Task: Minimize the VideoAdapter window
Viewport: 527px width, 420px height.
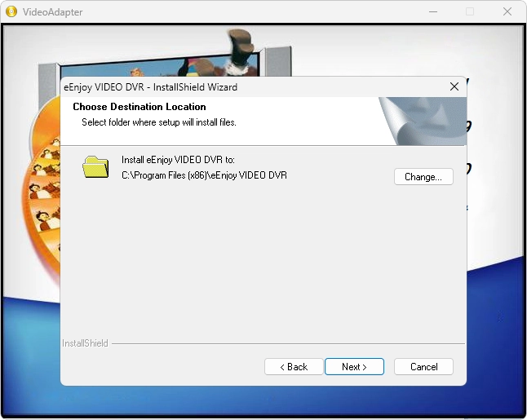Action: click(432, 11)
